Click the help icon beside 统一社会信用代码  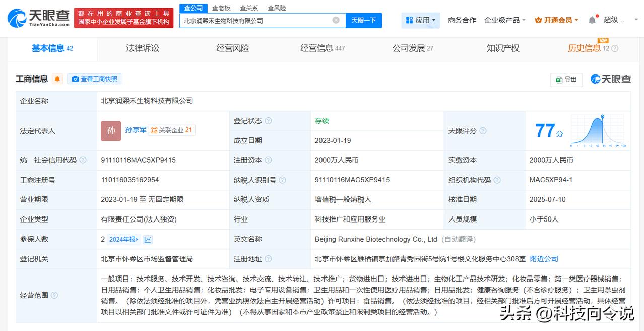click(83, 160)
